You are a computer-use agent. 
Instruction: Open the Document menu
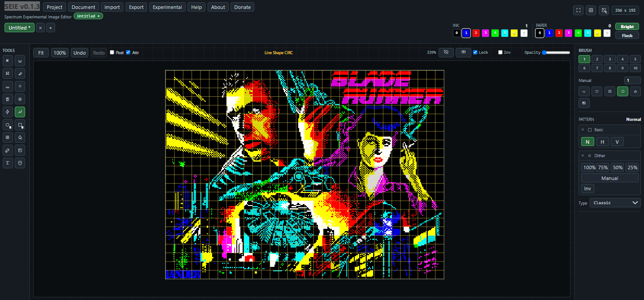pos(83,7)
